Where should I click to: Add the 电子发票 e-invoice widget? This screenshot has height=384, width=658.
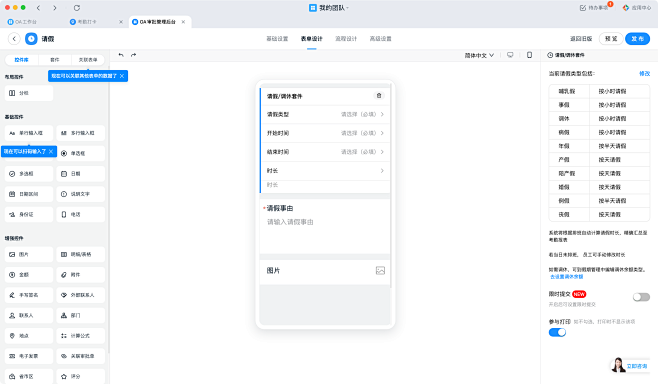pyautogui.click(x=29, y=356)
